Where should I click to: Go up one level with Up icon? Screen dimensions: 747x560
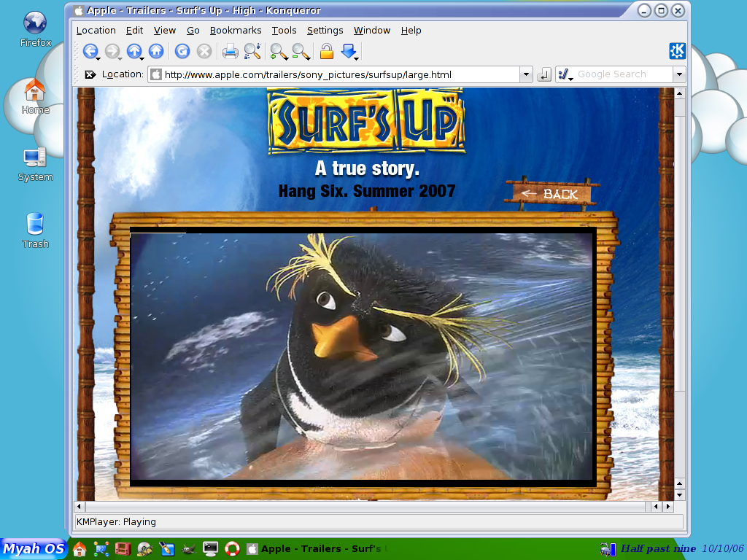coord(134,51)
